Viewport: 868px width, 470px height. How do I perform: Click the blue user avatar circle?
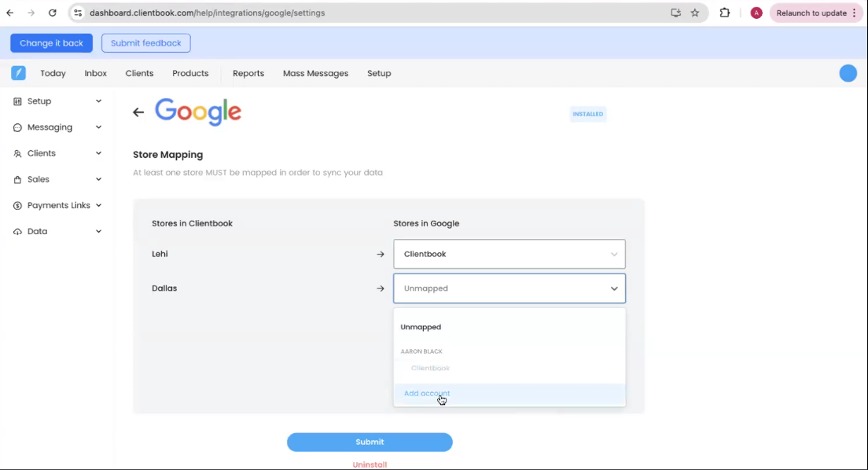(x=848, y=73)
